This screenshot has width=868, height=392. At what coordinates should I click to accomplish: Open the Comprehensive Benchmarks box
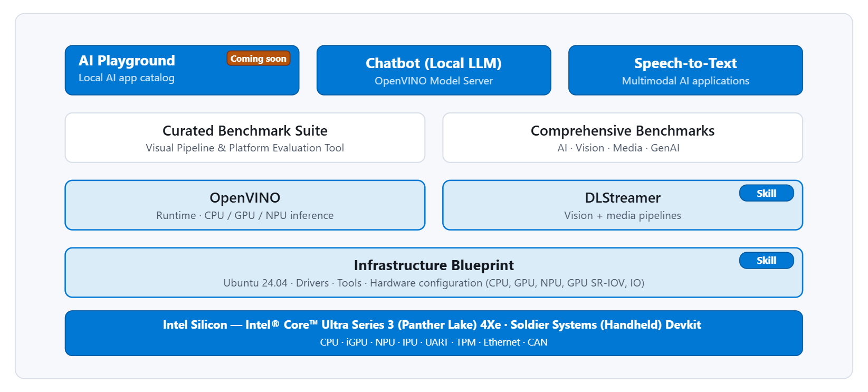pyautogui.click(x=623, y=138)
